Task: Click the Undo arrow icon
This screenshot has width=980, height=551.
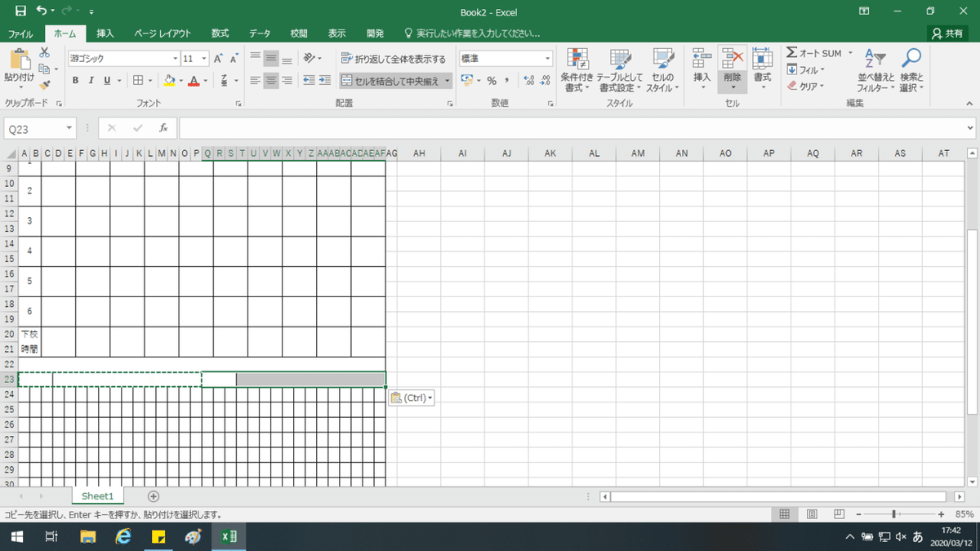Action: coord(41,11)
